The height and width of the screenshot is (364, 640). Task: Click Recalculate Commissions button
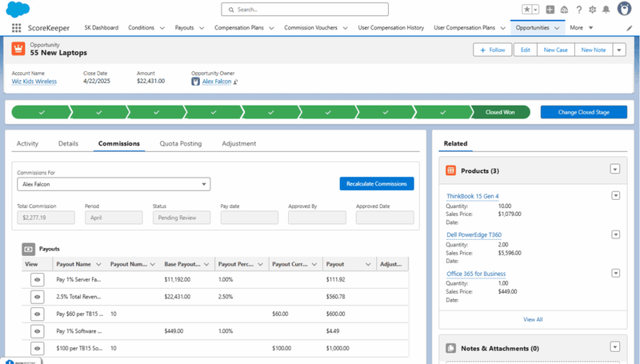tap(377, 184)
